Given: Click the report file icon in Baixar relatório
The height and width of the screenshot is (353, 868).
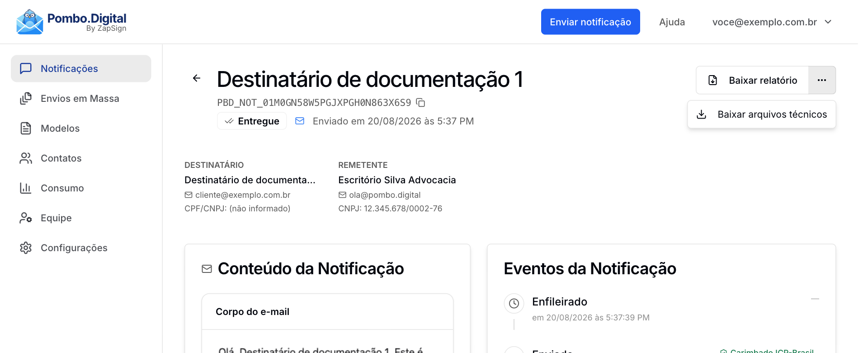Looking at the screenshot, I should 713,80.
